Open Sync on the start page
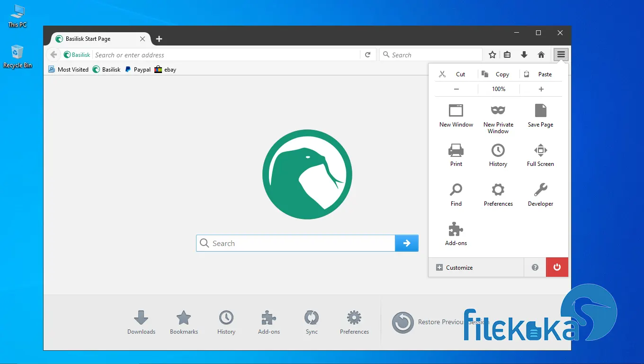 [x=312, y=322]
